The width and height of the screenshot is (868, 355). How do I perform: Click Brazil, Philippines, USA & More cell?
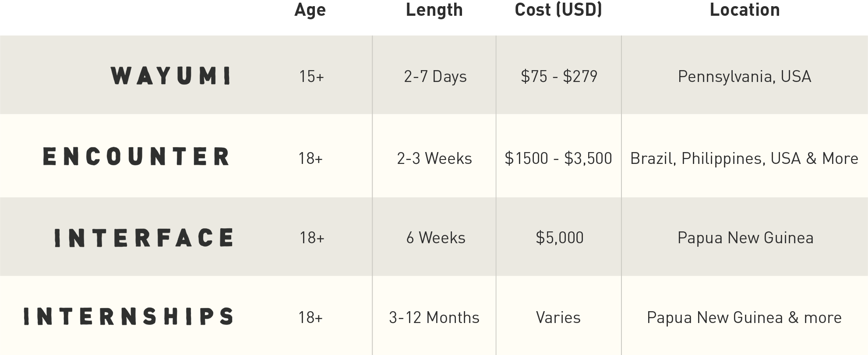click(x=744, y=159)
